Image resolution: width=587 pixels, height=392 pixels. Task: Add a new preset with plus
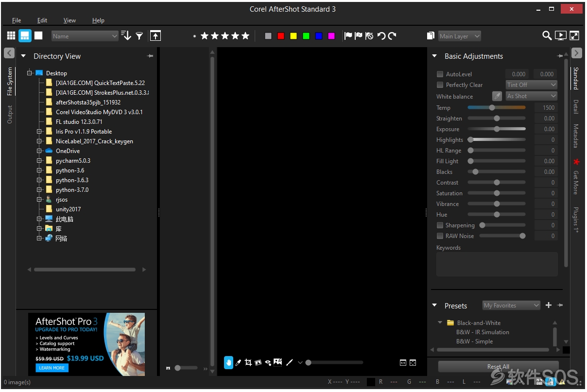click(x=549, y=305)
